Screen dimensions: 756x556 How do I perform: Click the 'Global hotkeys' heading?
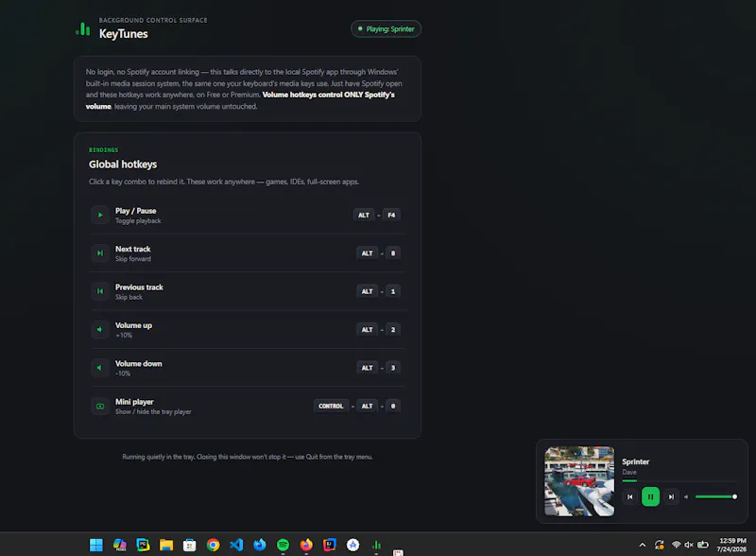pos(123,165)
